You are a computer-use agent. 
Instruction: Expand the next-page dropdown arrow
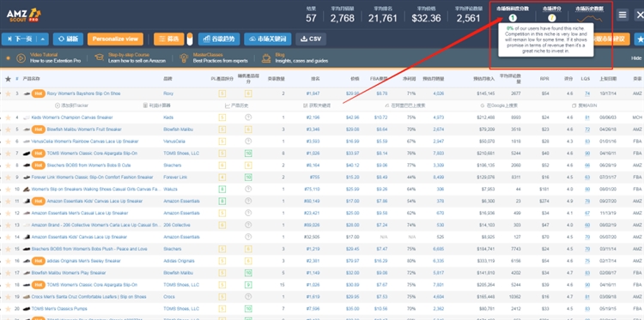point(45,39)
